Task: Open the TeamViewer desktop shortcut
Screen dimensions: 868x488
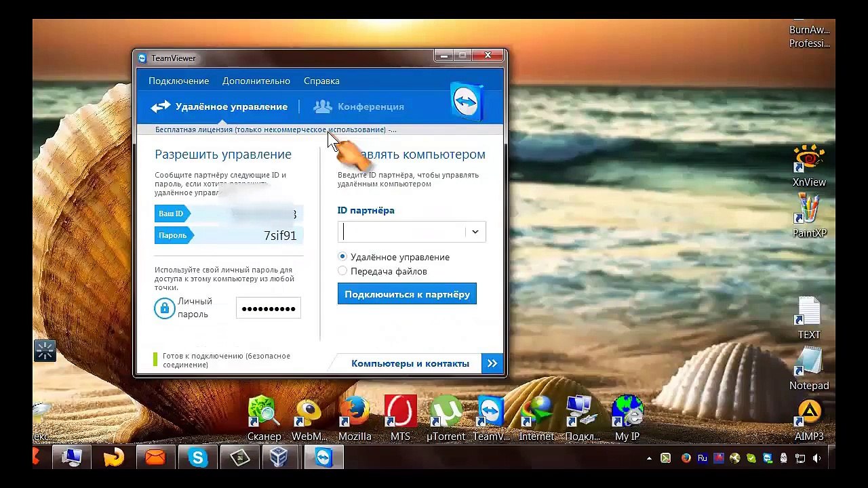Action: click(491, 418)
